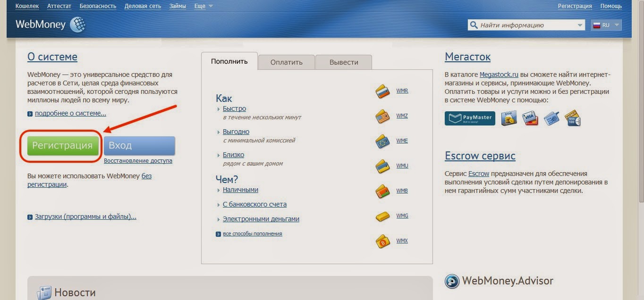Click the WMX bitcoin purse icon
Screen dimensions: 644x300
point(382,241)
